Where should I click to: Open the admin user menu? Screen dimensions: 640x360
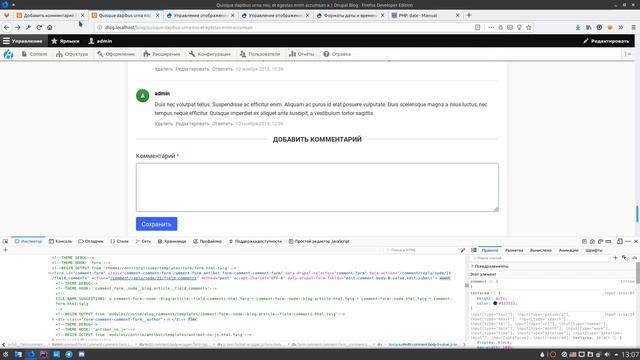(100, 41)
